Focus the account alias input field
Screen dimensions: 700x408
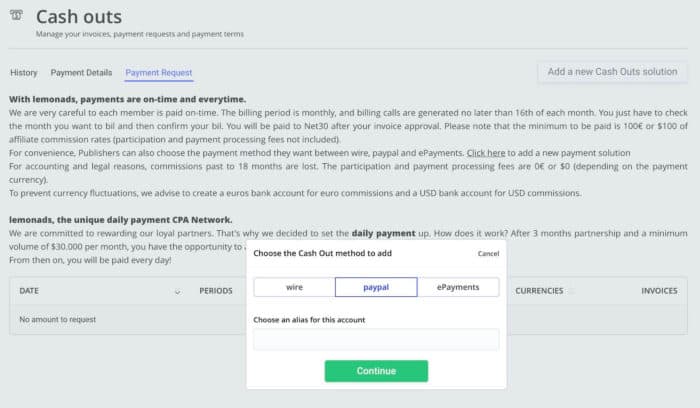click(x=376, y=339)
